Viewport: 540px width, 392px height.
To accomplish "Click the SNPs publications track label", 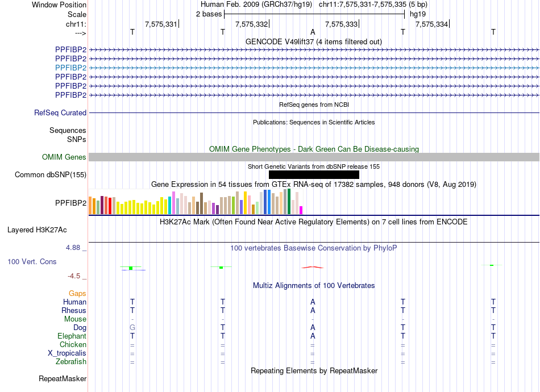I will coord(77,139).
